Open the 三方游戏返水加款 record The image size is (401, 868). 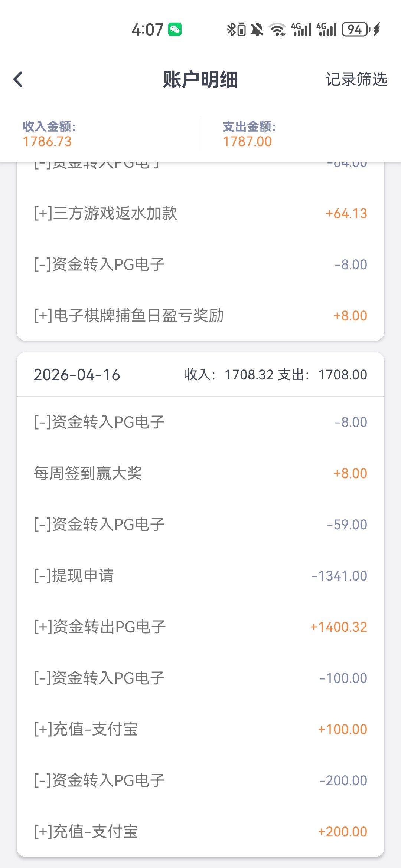click(200, 213)
